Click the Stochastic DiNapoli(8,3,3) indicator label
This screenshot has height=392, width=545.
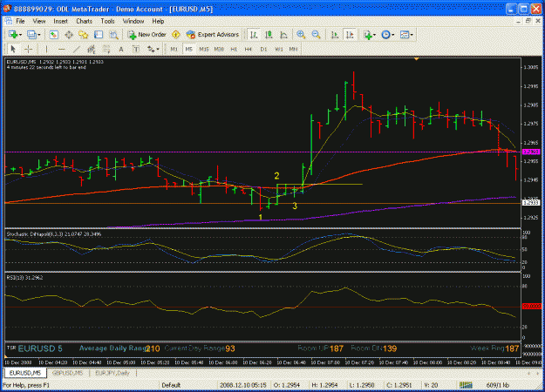54,234
